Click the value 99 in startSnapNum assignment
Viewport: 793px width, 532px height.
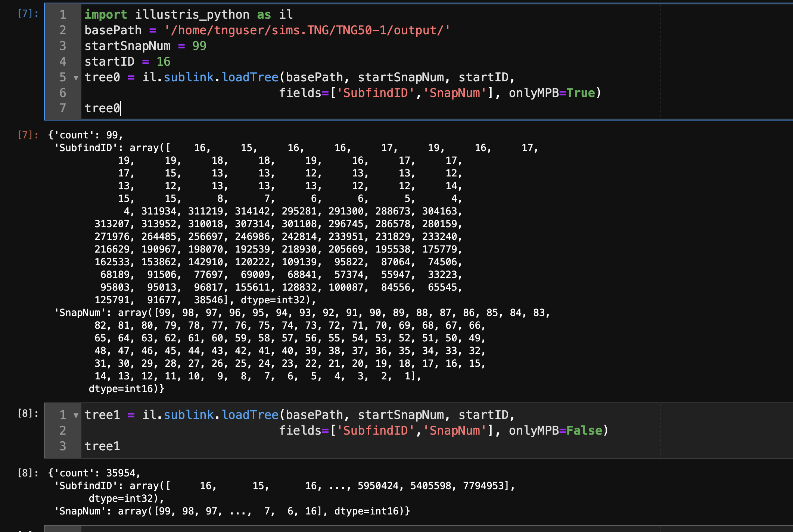(x=199, y=46)
